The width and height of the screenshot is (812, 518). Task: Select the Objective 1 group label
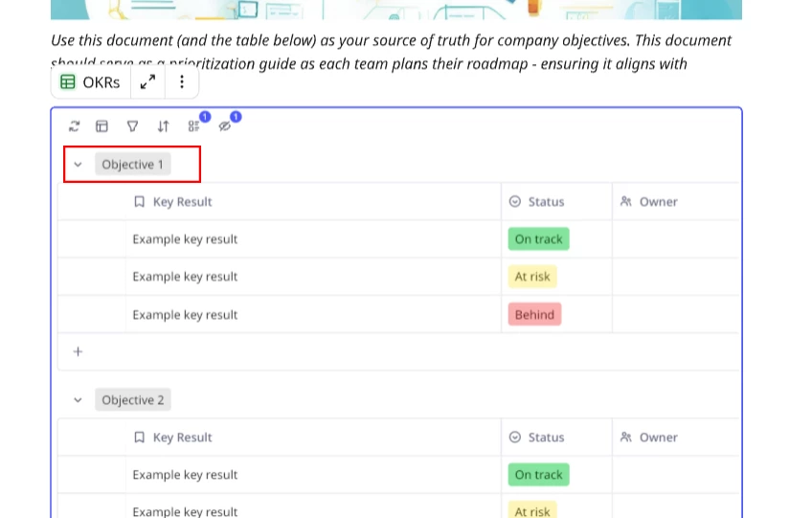132,164
